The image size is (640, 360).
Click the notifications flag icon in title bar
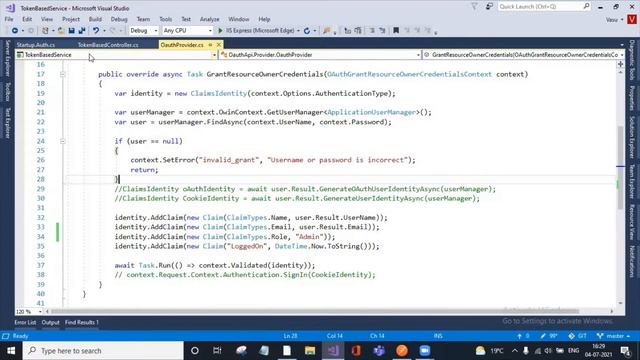[x=474, y=7]
